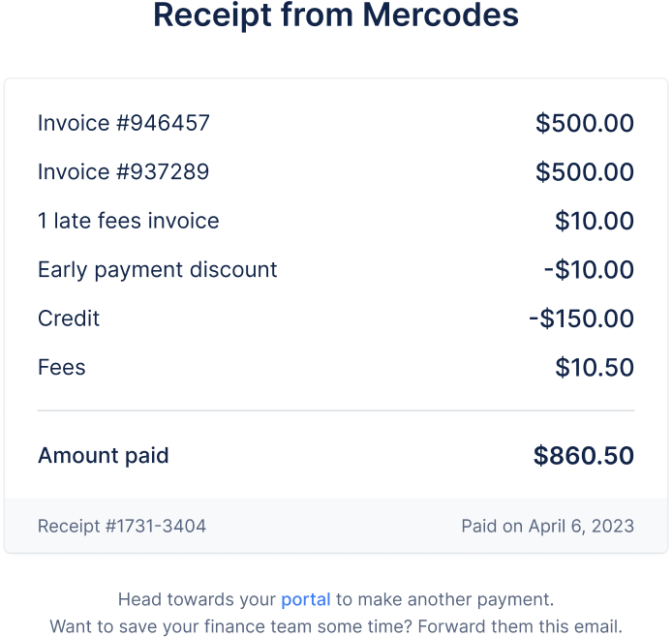Click the $500.00 amount for Invoice #946457
Image resolution: width=672 pixels, height=637 pixels.
pos(585,123)
